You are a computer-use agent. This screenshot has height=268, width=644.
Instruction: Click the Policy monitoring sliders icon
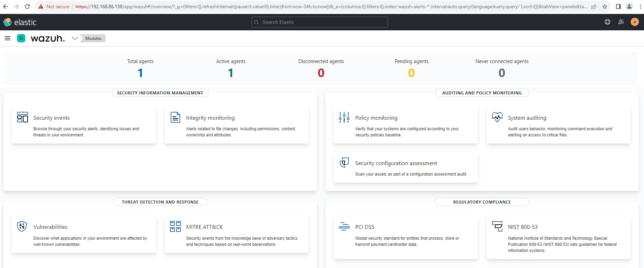point(344,117)
